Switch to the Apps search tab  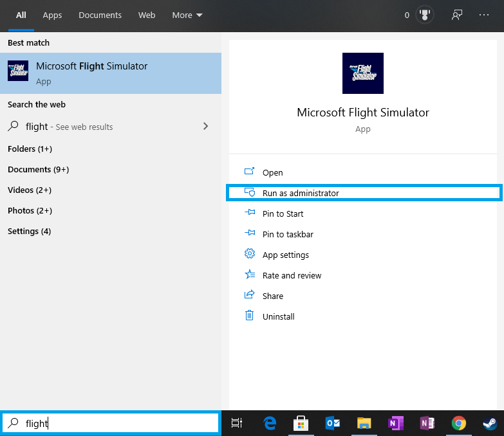pos(52,15)
